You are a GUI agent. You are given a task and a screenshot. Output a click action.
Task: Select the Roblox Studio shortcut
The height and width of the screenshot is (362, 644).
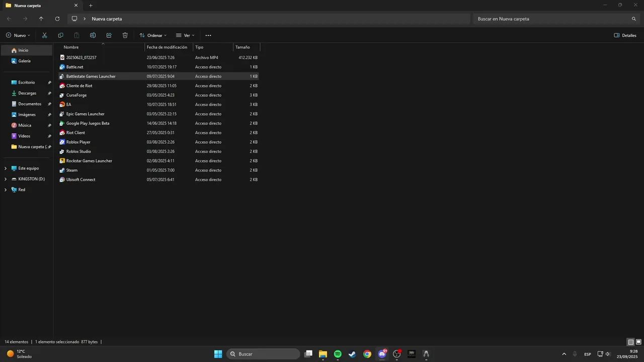(158, 151)
